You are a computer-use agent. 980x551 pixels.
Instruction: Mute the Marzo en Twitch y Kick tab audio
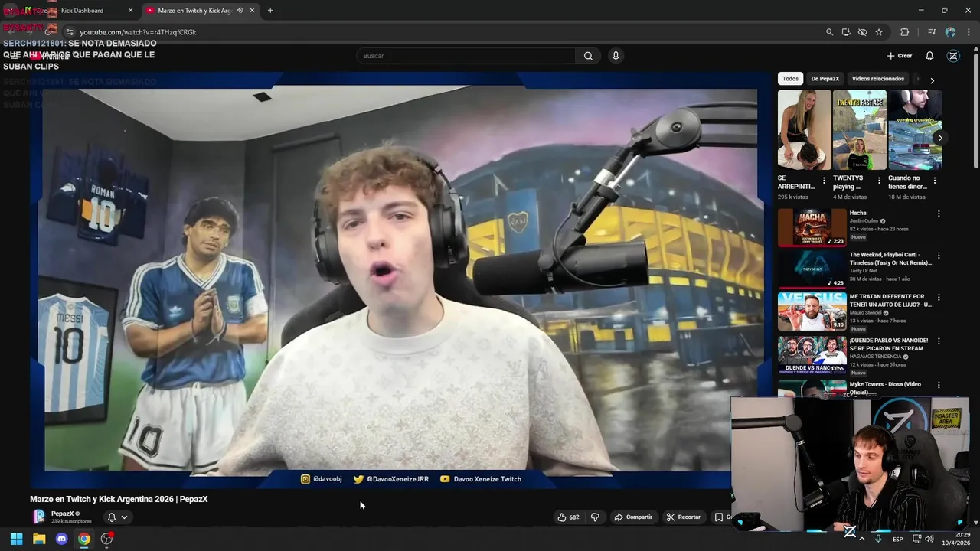pos(240,11)
